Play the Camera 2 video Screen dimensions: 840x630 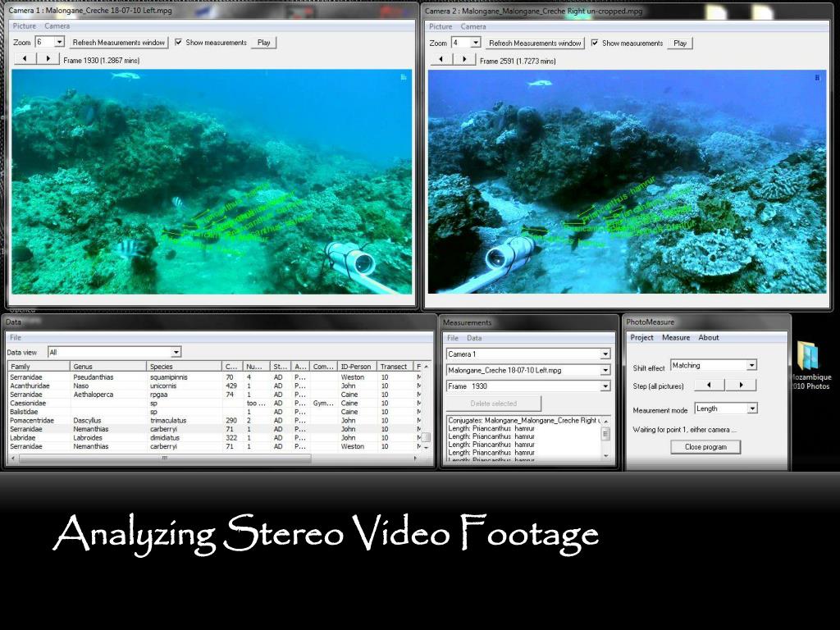pos(680,43)
